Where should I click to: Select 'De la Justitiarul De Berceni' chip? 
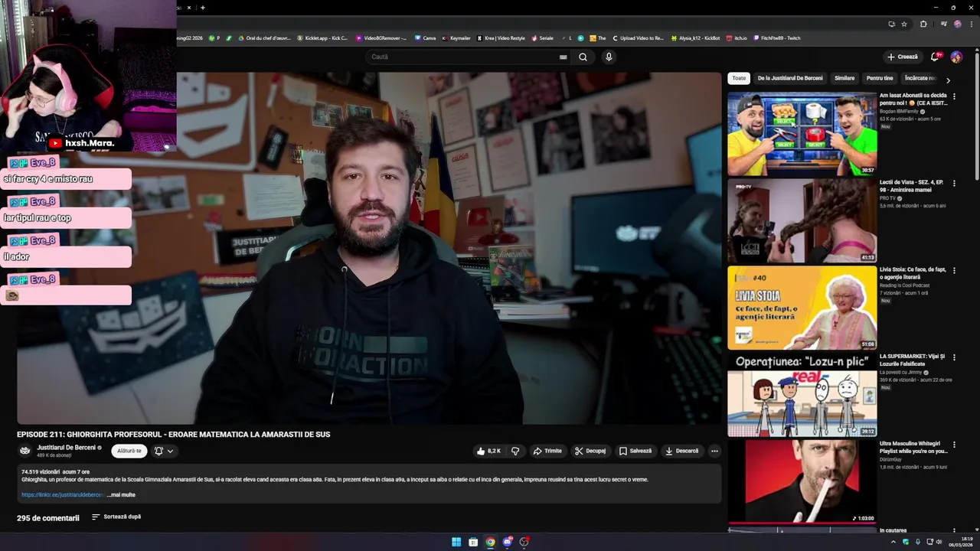point(790,78)
